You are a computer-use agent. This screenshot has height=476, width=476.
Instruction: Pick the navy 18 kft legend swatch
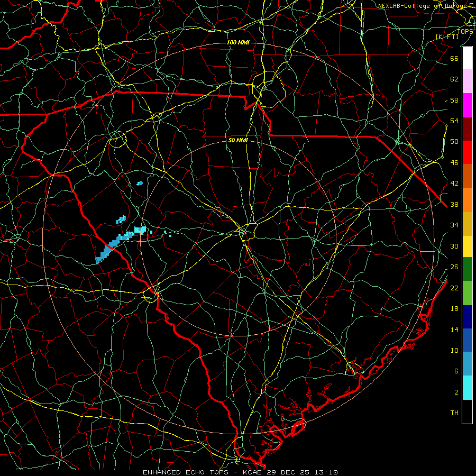tap(467, 317)
